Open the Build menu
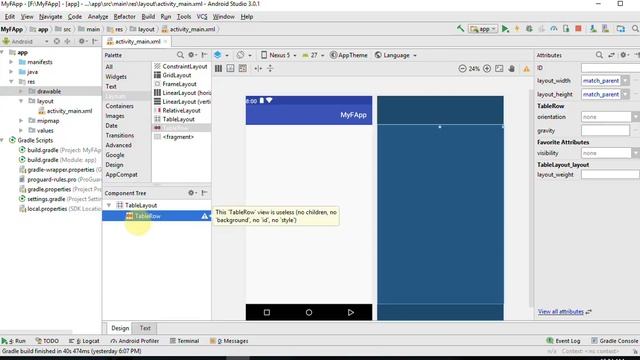640x360 pixels. pyautogui.click(x=148, y=17)
